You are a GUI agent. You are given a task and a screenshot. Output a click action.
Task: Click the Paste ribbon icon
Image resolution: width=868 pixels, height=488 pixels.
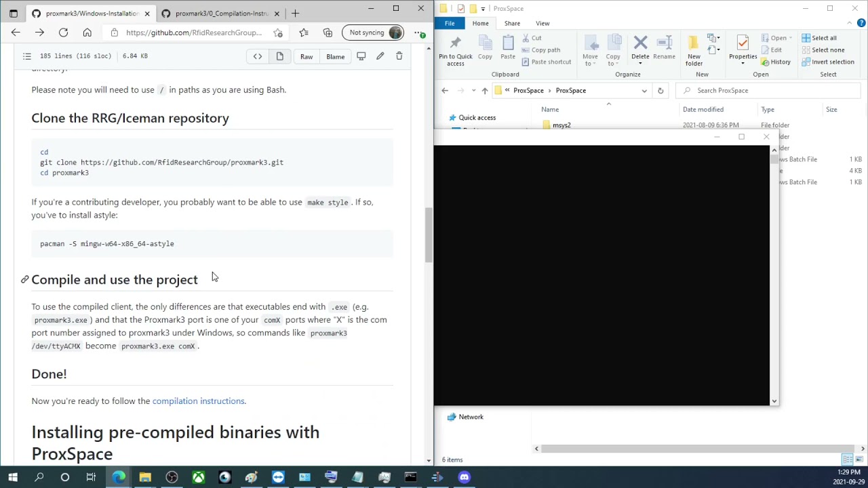click(507, 47)
